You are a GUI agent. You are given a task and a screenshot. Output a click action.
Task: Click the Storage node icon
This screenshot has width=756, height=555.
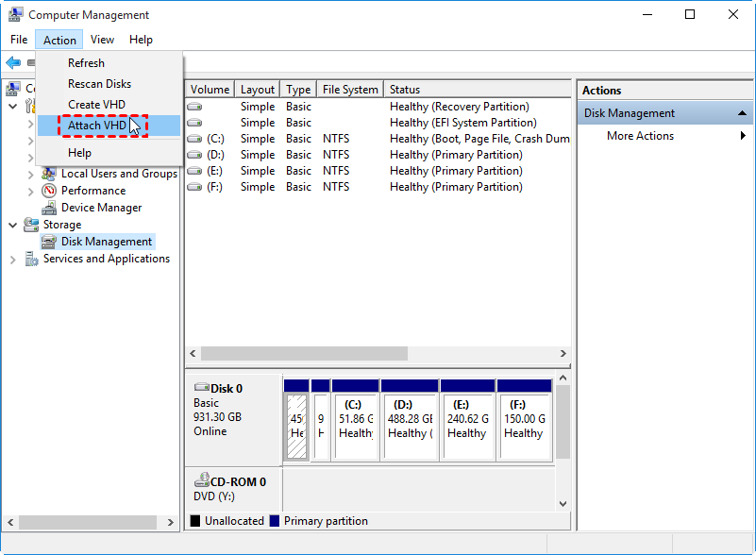tap(31, 225)
